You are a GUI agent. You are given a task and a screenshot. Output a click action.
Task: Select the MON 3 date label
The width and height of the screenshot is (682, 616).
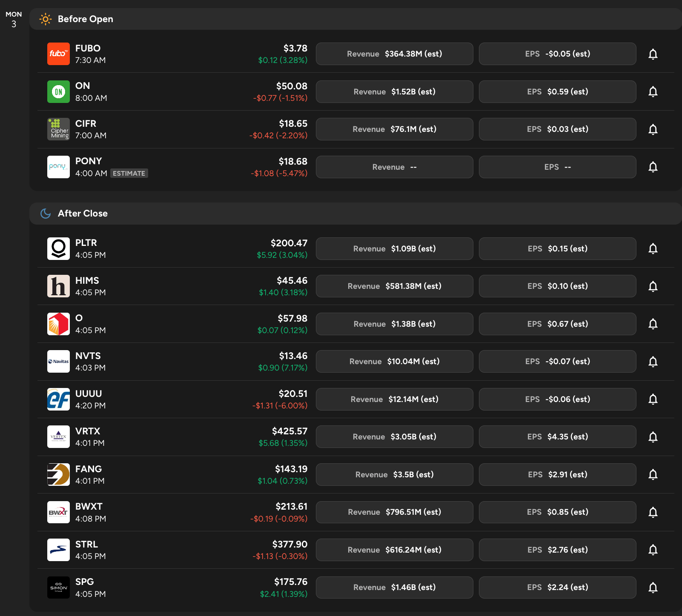(x=14, y=20)
